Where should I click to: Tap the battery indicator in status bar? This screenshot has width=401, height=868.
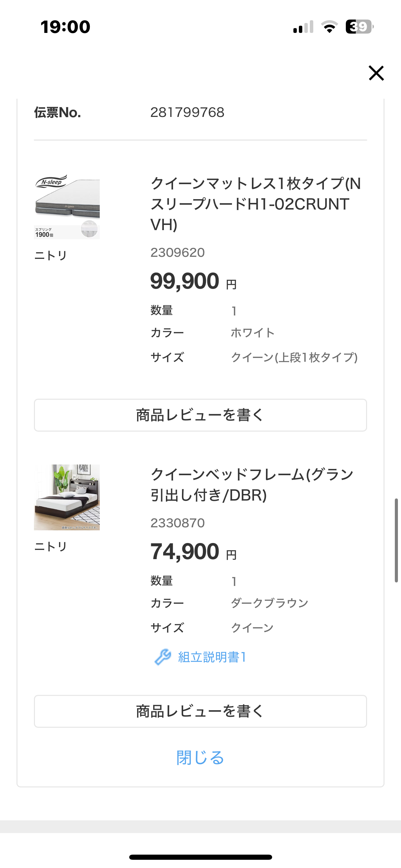coord(359,27)
